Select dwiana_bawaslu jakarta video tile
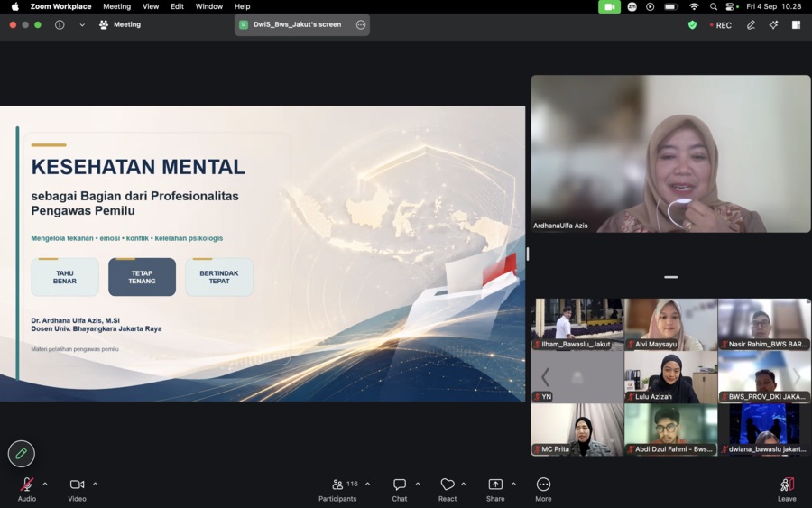The height and width of the screenshot is (508, 812). pos(764,429)
